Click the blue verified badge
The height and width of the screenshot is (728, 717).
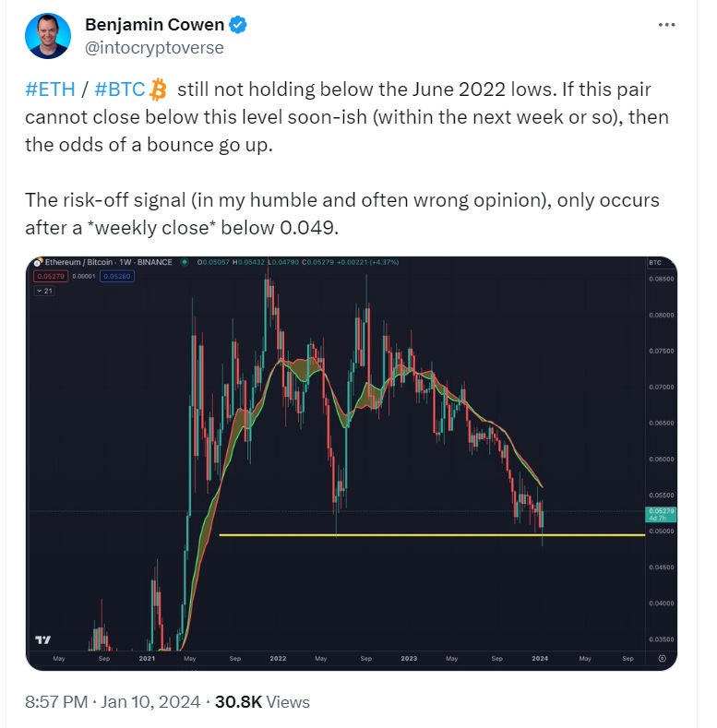[x=238, y=25]
